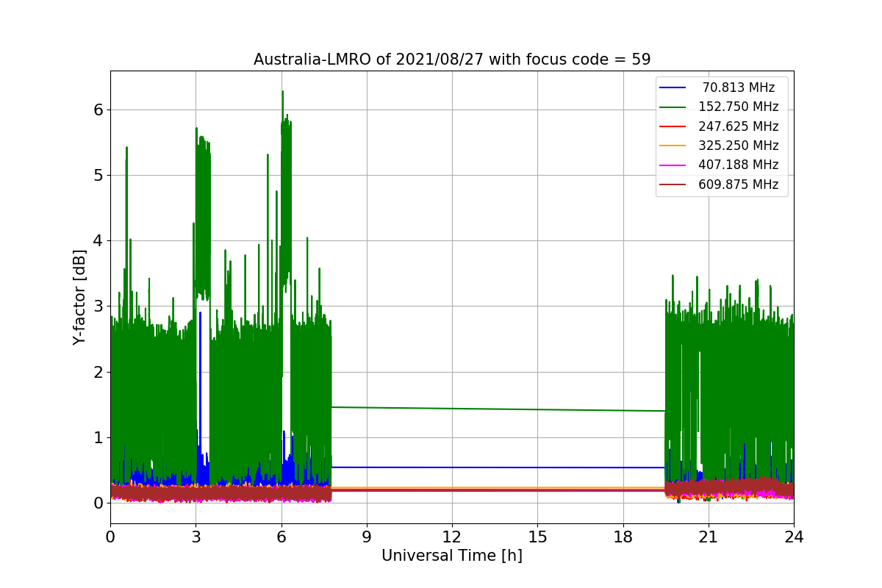Click the Y-factor [dB] axis label
The width and height of the screenshot is (882, 588).
[x=79, y=297]
